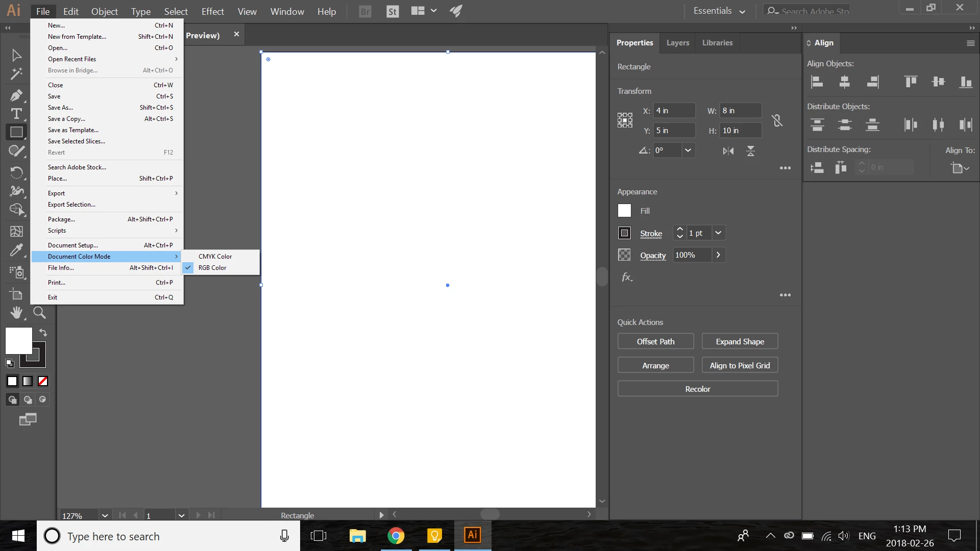Viewport: 980px width, 551px height.
Task: Select the Pen tool
Action: point(16,95)
